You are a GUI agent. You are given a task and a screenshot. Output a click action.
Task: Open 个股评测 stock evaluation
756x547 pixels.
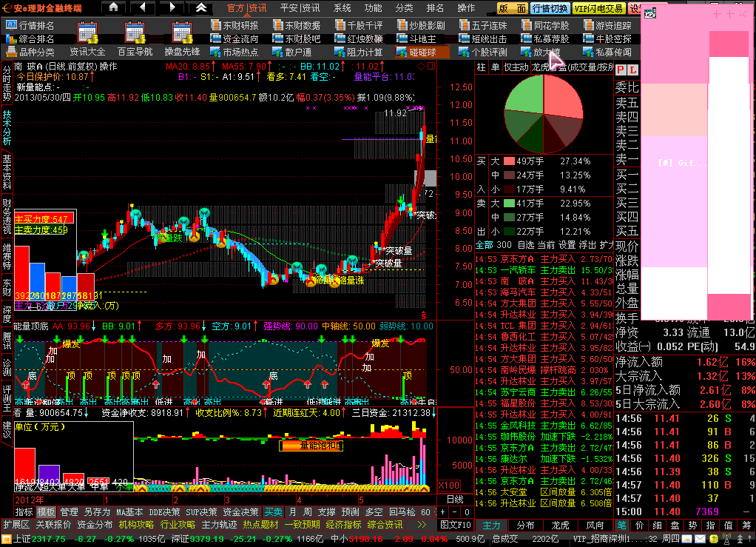click(x=484, y=52)
